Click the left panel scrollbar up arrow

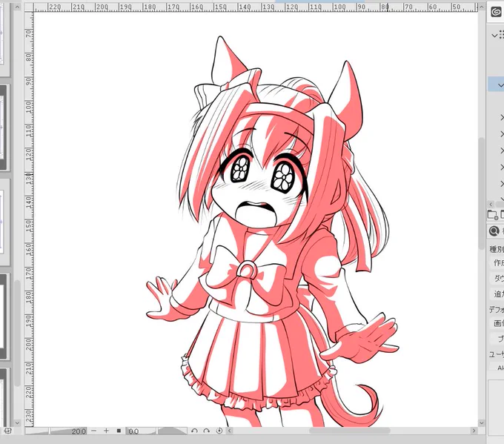coord(17,7)
